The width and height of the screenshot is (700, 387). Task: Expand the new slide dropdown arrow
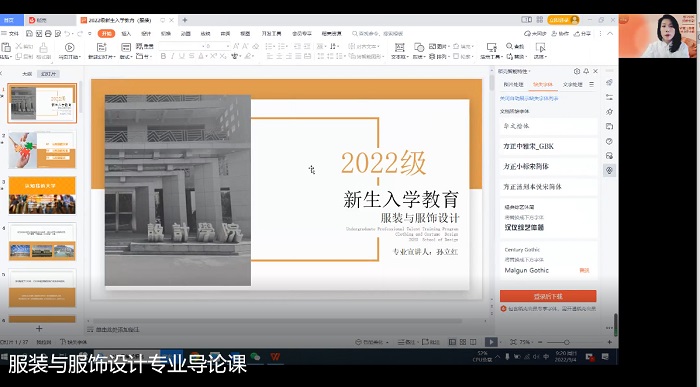115,57
